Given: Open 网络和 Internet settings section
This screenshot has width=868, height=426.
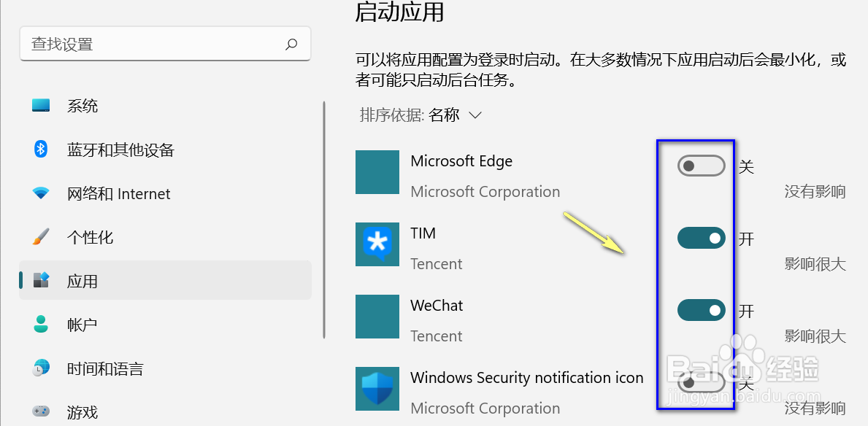Looking at the screenshot, I should pyautogui.click(x=165, y=193).
